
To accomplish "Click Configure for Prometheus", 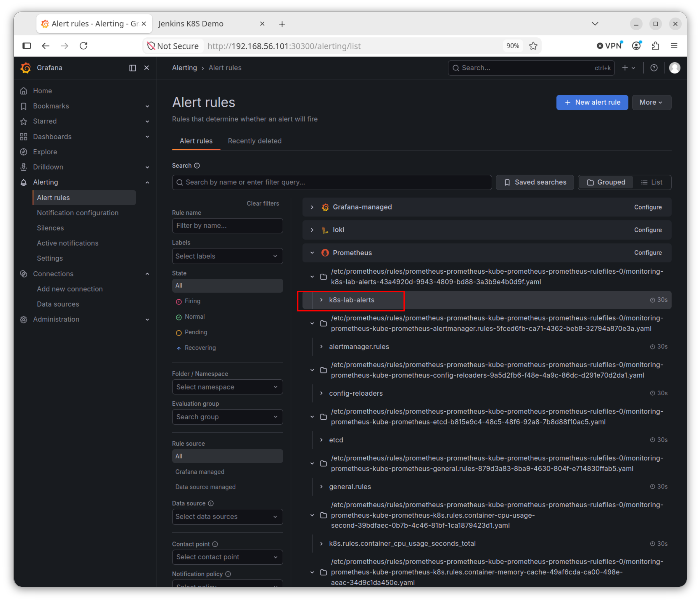I will coord(648,253).
